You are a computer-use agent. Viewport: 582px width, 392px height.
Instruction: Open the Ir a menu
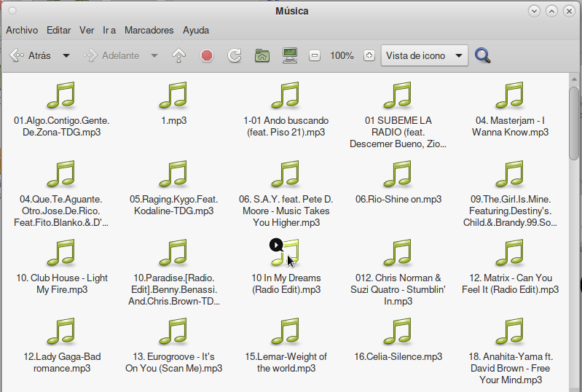point(109,30)
